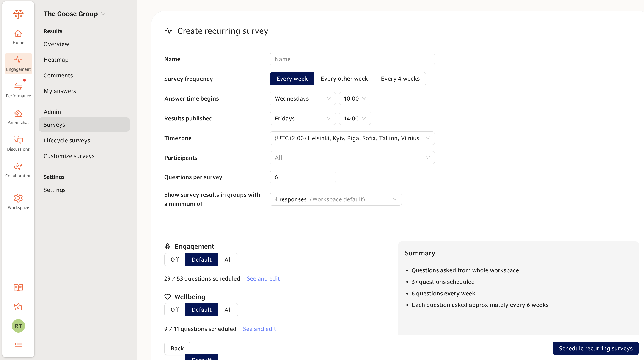644x360 pixels.
Task: Open the RT user avatar
Action: [18, 326]
